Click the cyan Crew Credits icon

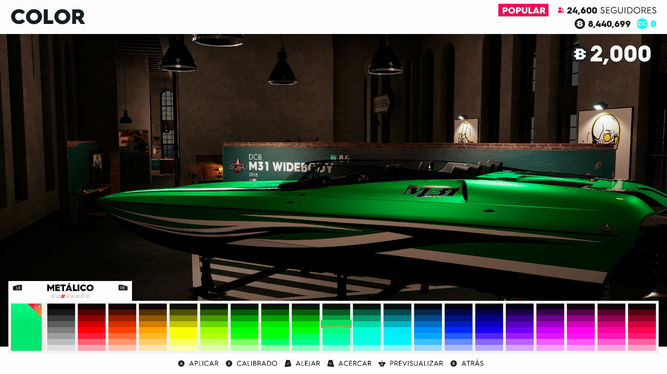(x=642, y=24)
